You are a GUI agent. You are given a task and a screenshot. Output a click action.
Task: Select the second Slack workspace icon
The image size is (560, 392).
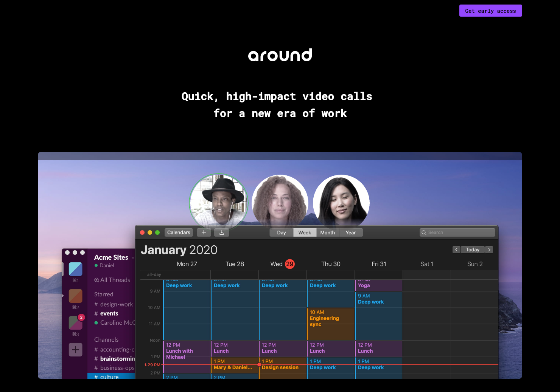tap(76, 296)
